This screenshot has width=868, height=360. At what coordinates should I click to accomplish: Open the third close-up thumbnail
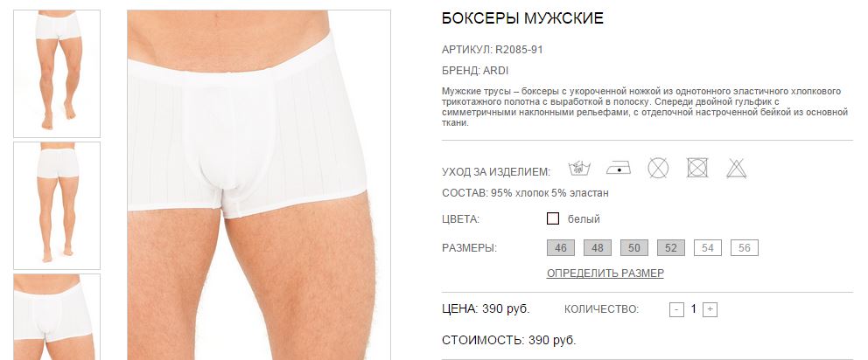click(57, 317)
